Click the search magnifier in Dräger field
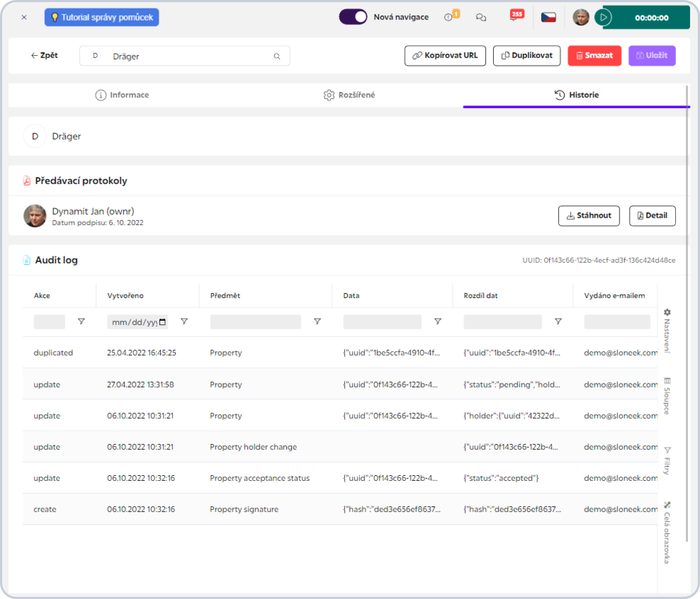 [277, 56]
